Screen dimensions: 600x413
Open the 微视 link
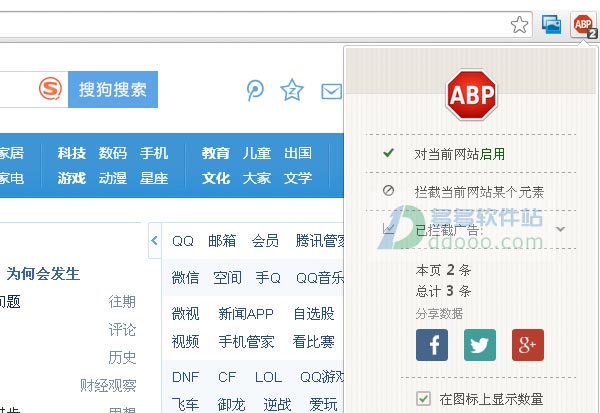pos(185,313)
